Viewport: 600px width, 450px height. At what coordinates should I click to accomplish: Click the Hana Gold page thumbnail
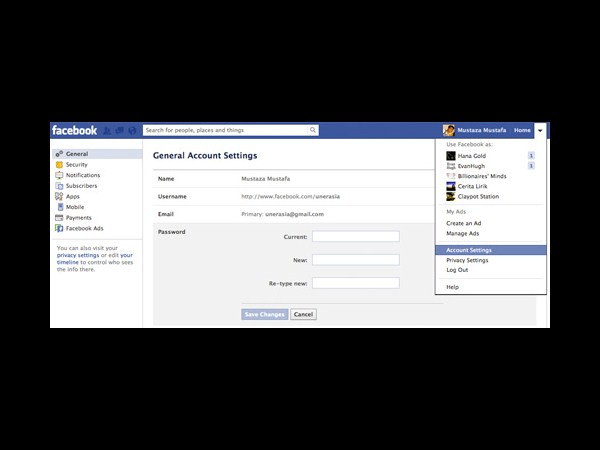click(x=451, y=156)
